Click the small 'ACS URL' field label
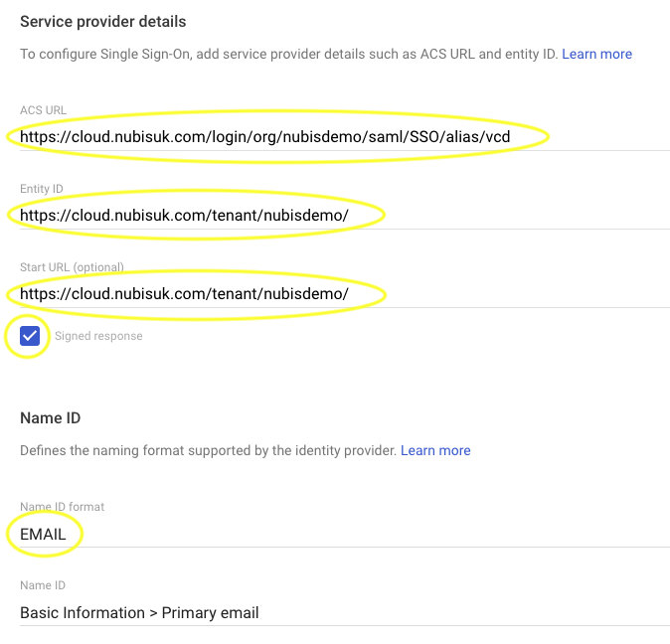Image resolution: width=670 pixels, height=644 pixels. (43, 109)
